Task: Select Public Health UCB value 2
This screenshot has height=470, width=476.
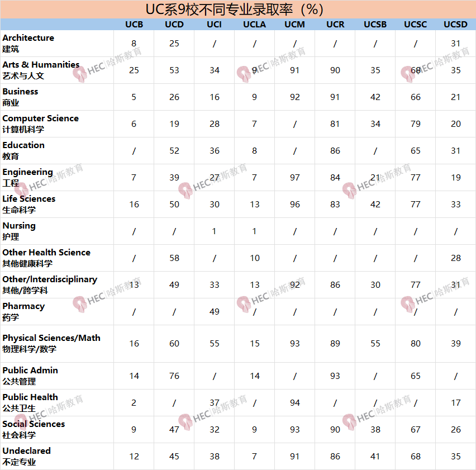Action: pos(134,402)
